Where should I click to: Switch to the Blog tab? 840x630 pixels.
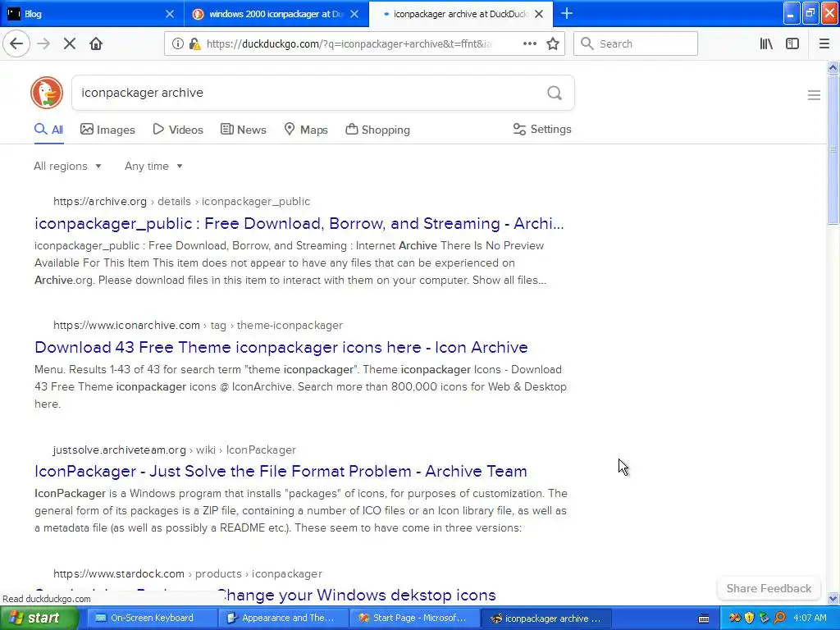click(x=92, y=14)
